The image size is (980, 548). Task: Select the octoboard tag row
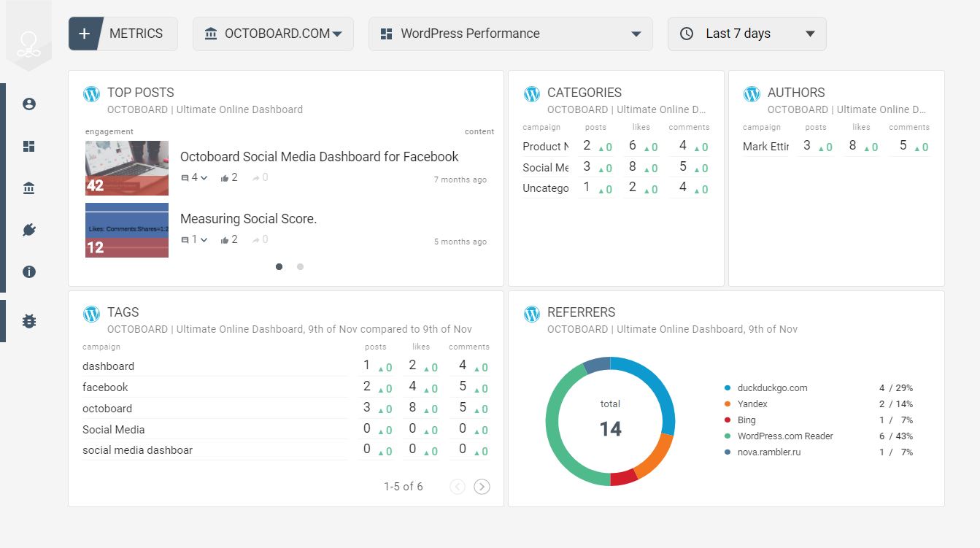tap(286, 409)
